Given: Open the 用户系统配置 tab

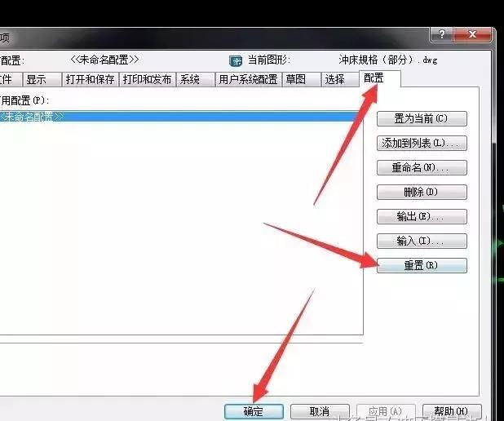Looking at the screenshot, I should point(248,79).
